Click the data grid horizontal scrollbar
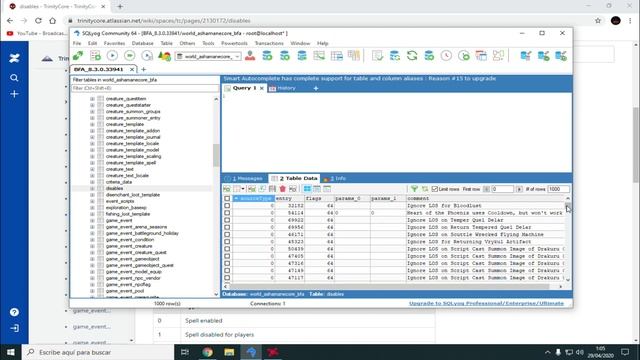Image resolution: width=640 pixels, height=360 pixels. (x=390, y=287)
